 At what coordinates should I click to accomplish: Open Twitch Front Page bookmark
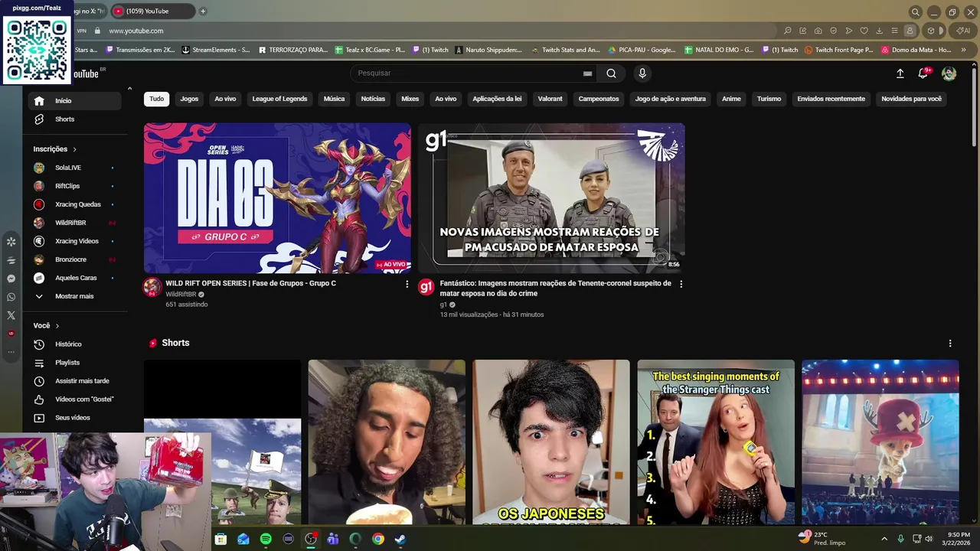pyautogui.click(x=838, y=50)
